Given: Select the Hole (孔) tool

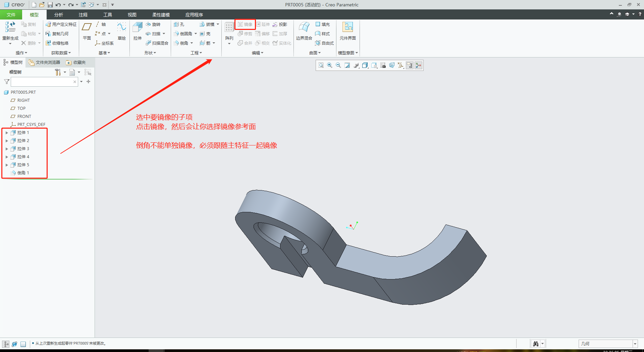Looking at the screenshot, I should click(x=179, y=24).
